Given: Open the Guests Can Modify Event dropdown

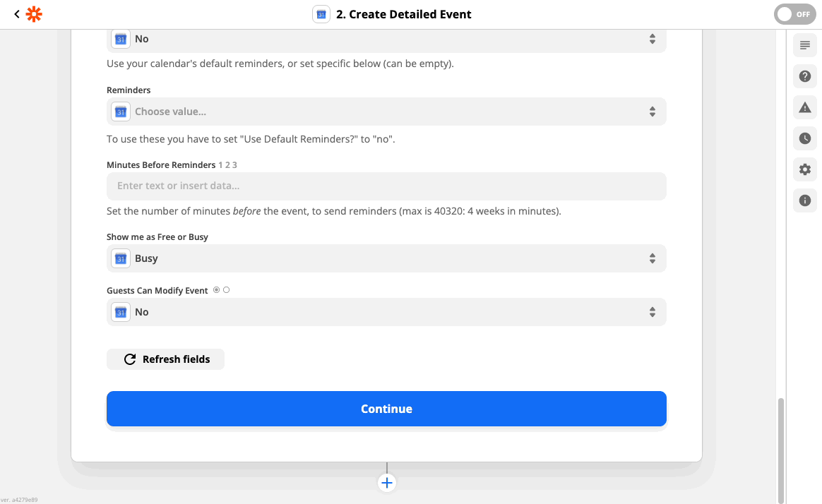Looking at the screenshot, I should pos(386,312).
